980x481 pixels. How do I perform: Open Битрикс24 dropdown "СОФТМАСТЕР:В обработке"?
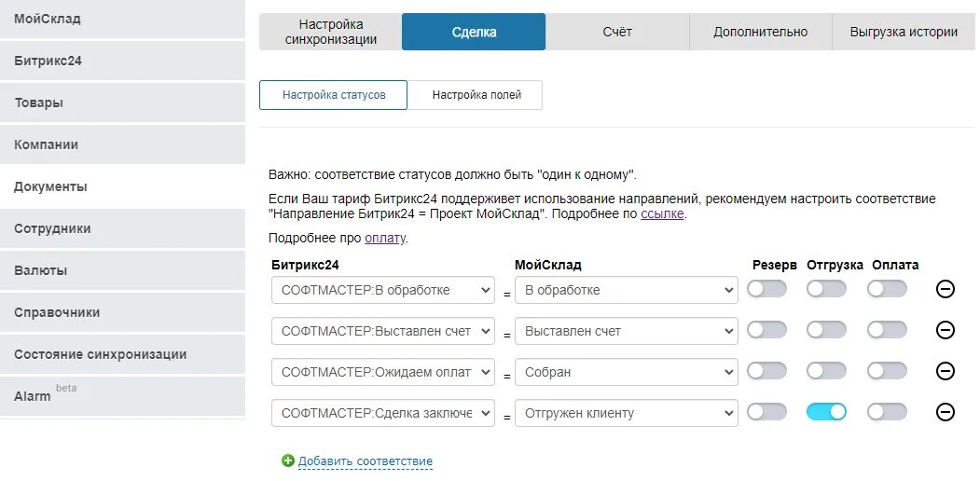coord(383,290)
